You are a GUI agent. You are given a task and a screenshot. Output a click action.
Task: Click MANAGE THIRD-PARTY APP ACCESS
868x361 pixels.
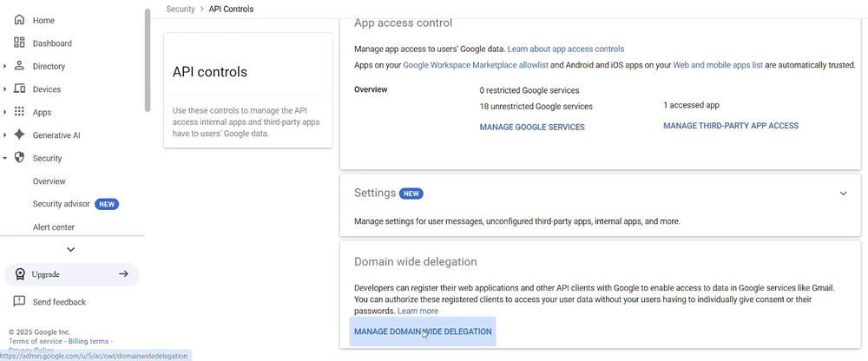point(731,126)
